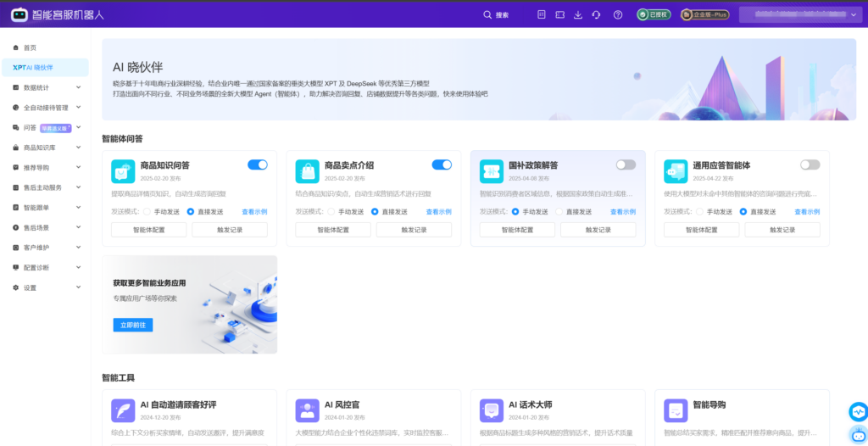Click the 设置 gear icon in sidebar
The width and height of the screenshot is (868, 446).
pos(15,287)
